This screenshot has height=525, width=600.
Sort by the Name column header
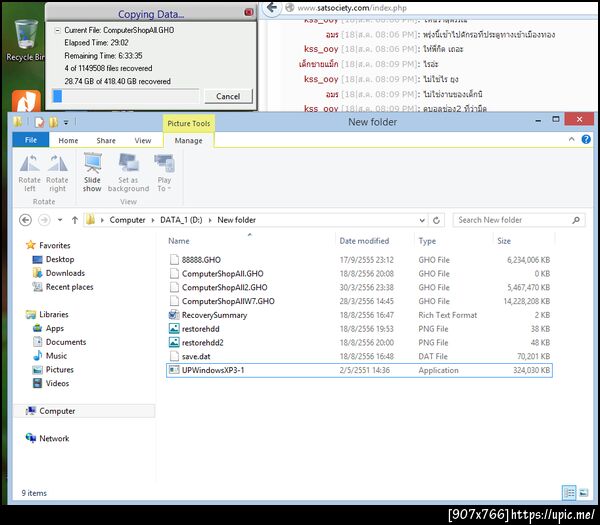pos(179,241)
